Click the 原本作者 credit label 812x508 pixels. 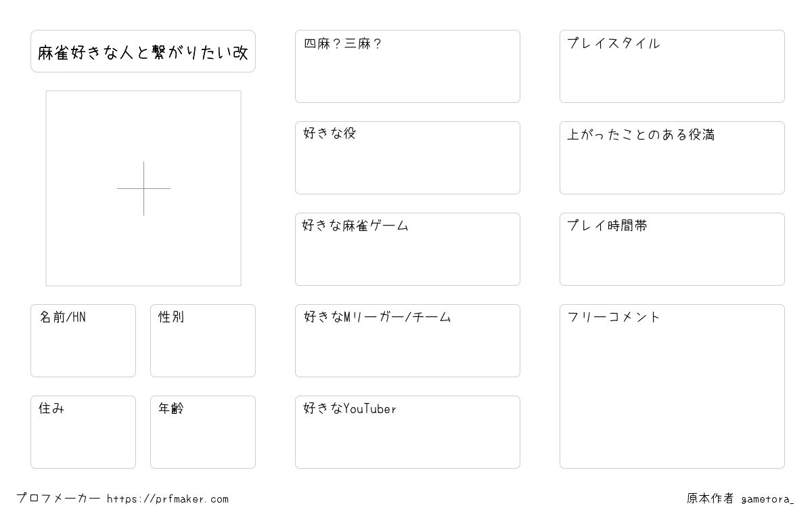(x=710, y=499)
